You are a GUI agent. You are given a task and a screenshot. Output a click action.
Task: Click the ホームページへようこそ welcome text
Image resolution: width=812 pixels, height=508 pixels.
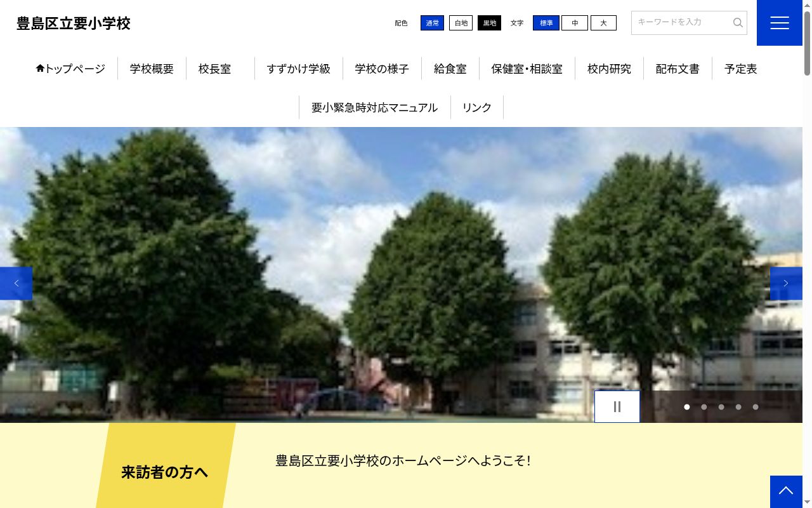[403, 461]
